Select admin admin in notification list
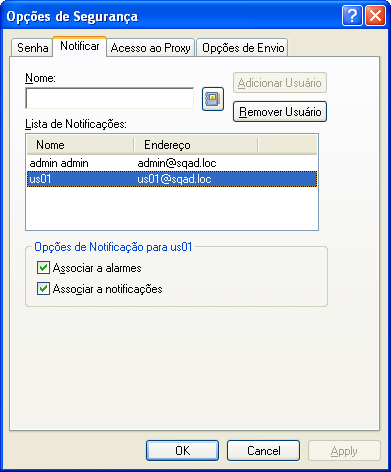The image size is (391, 472). 172,163
